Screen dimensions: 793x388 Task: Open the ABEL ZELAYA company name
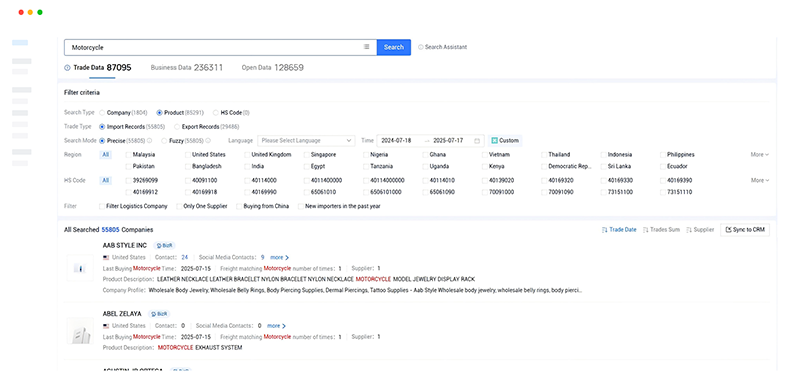tap(122, 314)
